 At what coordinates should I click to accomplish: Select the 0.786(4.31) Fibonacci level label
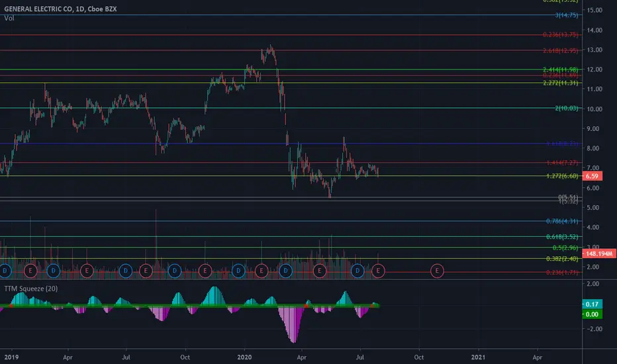pos(562,221)
